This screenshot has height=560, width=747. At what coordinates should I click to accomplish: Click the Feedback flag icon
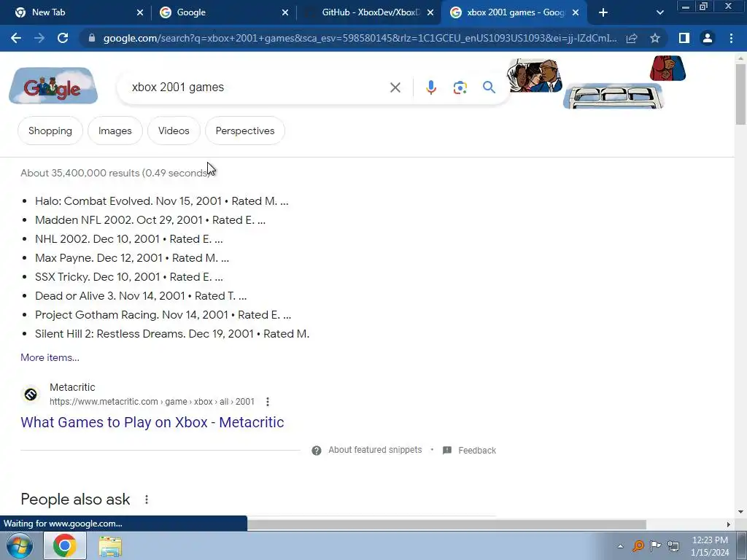coord(447,451)
